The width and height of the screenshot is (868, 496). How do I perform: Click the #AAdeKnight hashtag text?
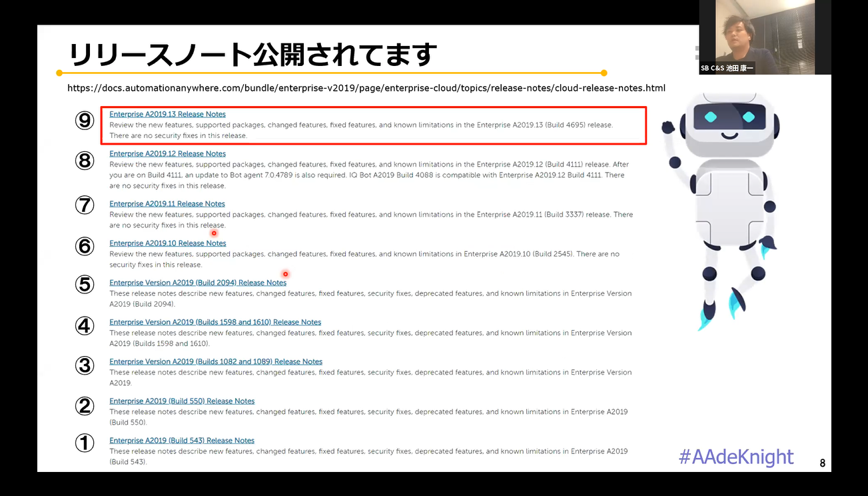point(736,457)
